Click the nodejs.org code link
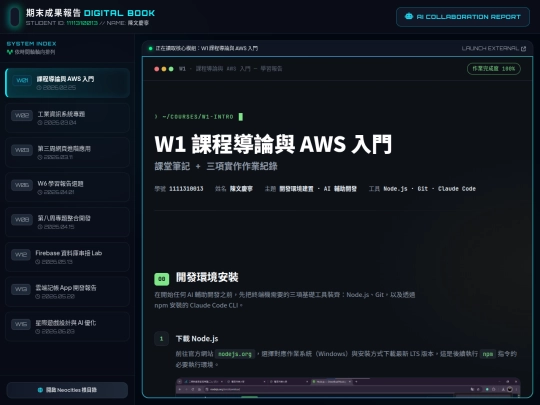The height and width of the screenshot is (405, 540). [235, 354]
